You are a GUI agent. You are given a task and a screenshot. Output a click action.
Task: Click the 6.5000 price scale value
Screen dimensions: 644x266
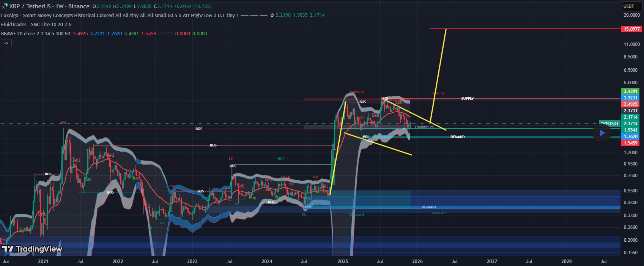631,70
